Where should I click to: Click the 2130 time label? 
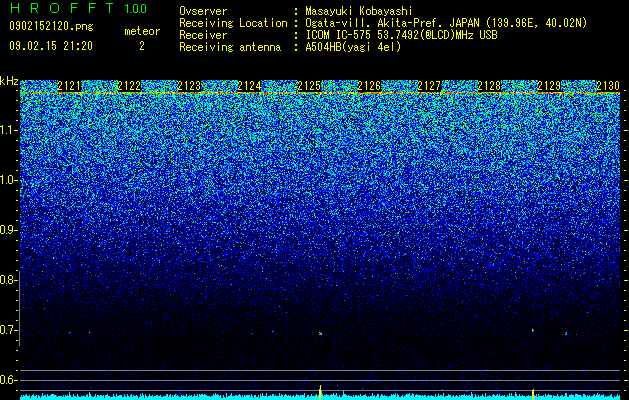pos(608,86)
